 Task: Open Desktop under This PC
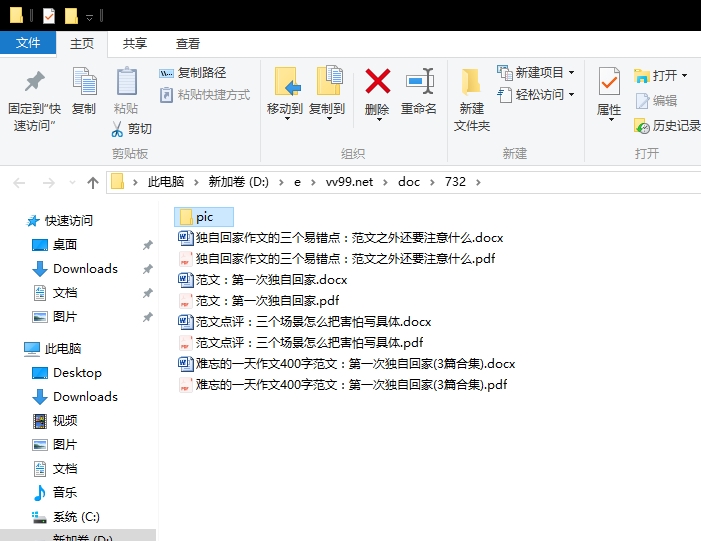(67, 372)
